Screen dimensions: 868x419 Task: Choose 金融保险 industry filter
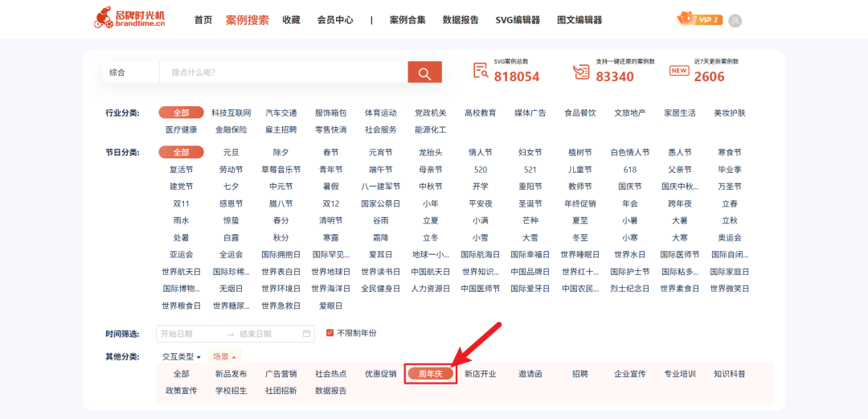coord(231,129)
